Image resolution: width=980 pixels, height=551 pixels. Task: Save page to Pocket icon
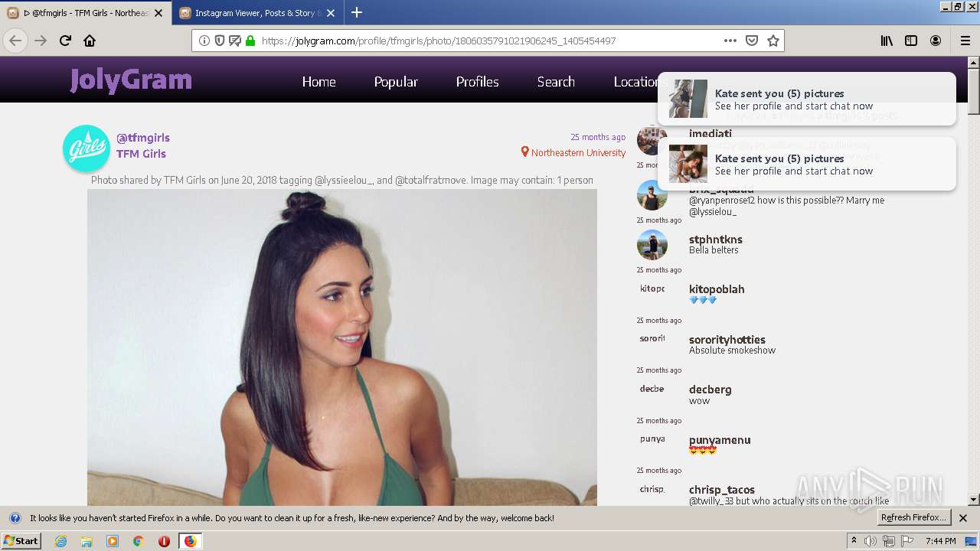[x=752, y=41]
